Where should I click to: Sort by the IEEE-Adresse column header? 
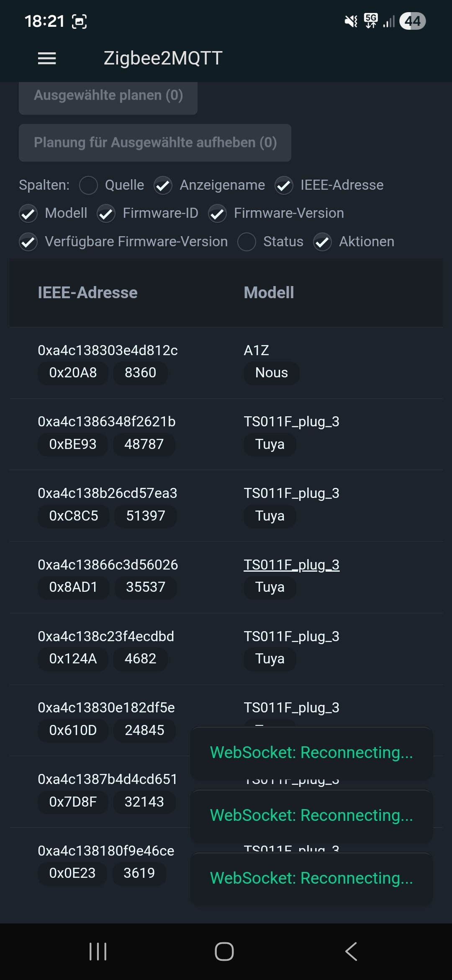tap(87, 293)
